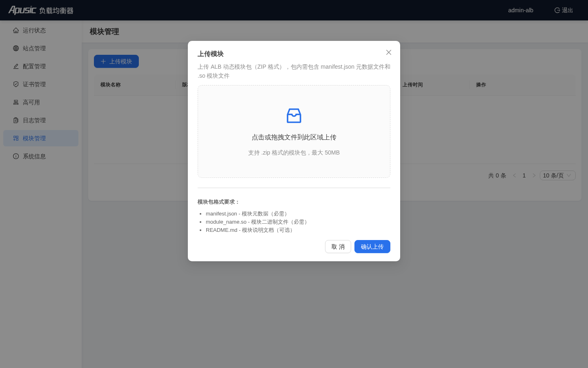Click the document icon for 日志管理
Screen dimensions: 588x368
[x=16, y=120]
